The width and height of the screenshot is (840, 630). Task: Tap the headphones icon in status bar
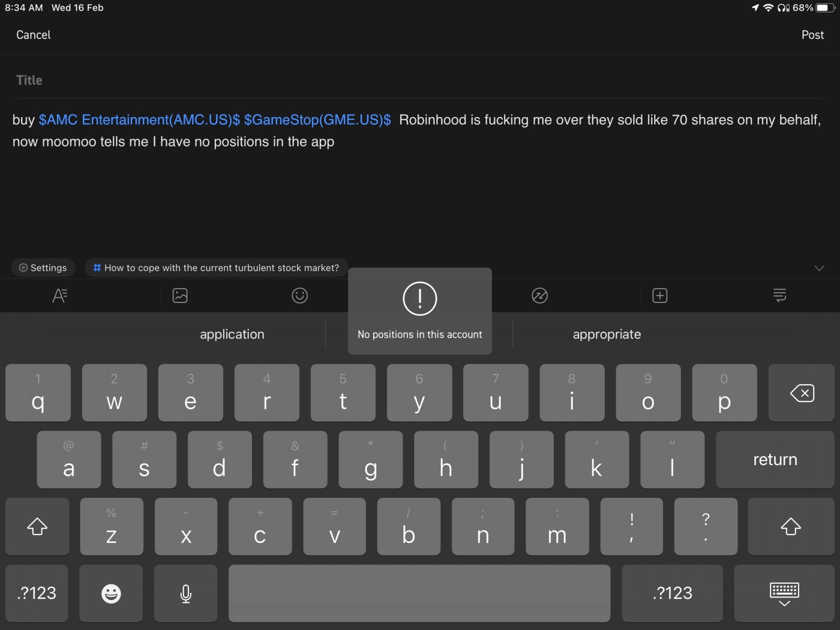coord(783,8)
